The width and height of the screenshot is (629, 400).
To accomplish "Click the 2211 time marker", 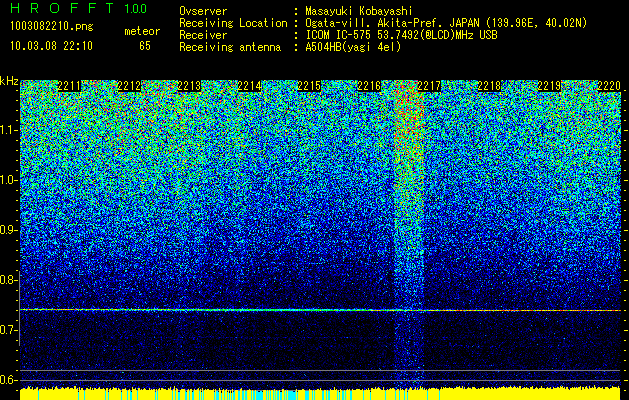I will (x=69, y=86).
